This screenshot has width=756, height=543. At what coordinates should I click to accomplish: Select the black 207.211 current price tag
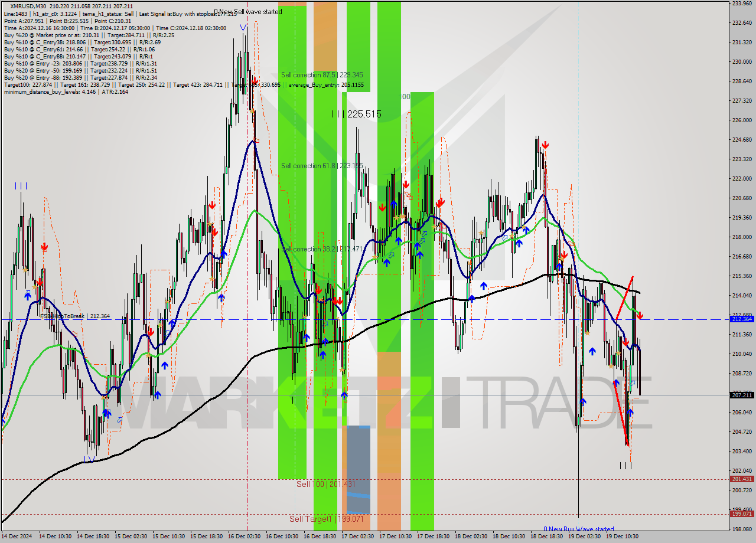pos(742,395)
